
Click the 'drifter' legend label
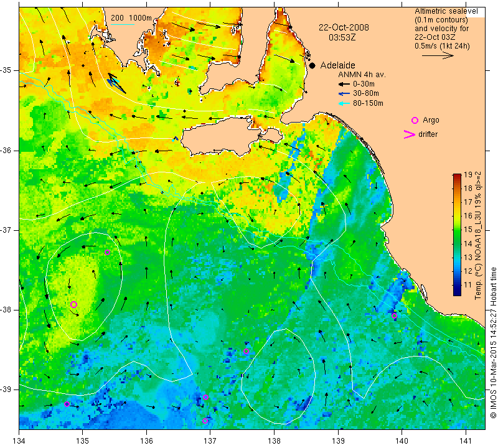coord(428,134)
